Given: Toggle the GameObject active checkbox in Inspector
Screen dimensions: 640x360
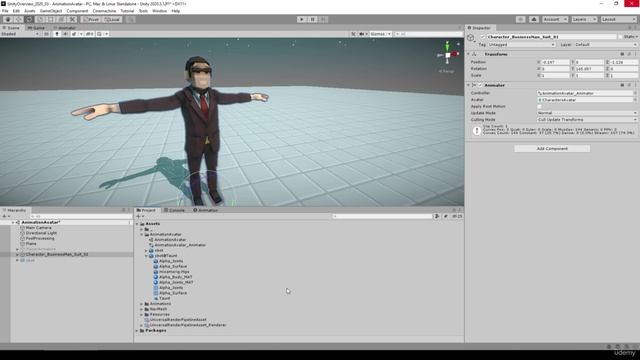Looking at the screenshot, I should click(482, 37).
